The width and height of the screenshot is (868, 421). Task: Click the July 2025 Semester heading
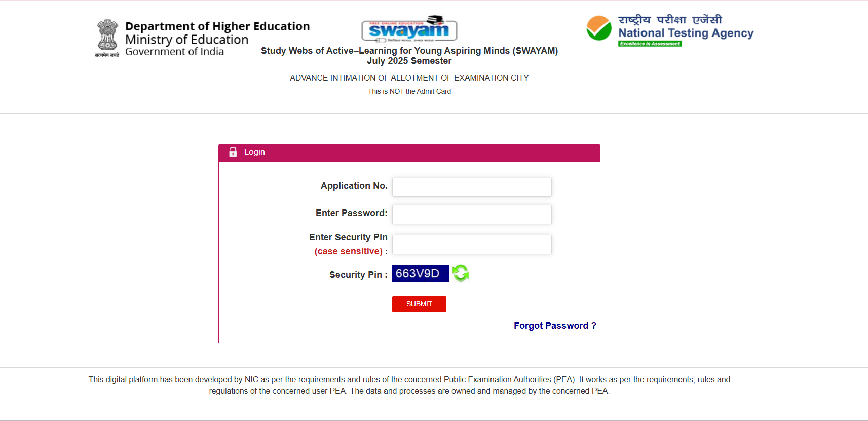click(x=409, y=60)
